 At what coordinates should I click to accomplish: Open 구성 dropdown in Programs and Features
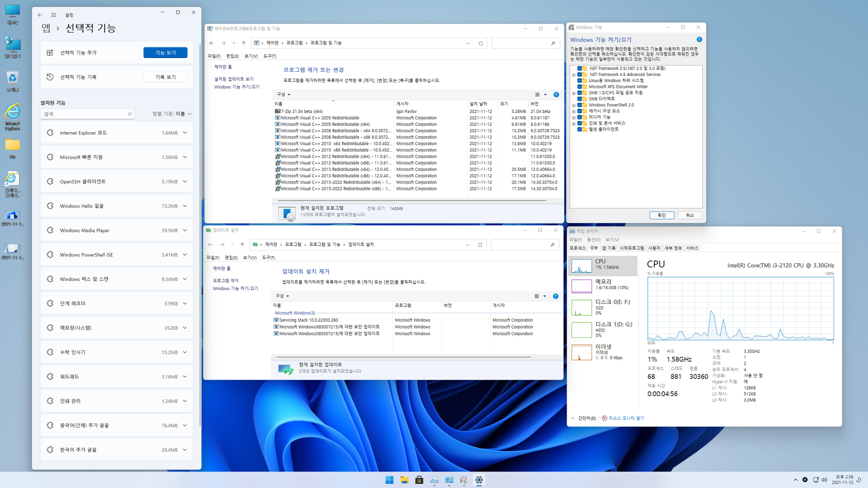(283, 94)
